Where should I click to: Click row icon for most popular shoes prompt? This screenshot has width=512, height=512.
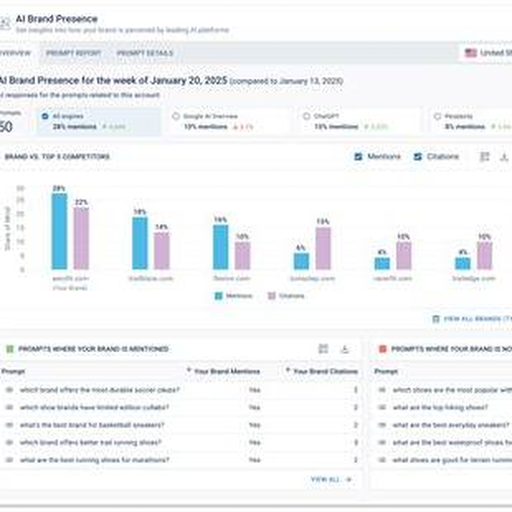coord(382,390)
